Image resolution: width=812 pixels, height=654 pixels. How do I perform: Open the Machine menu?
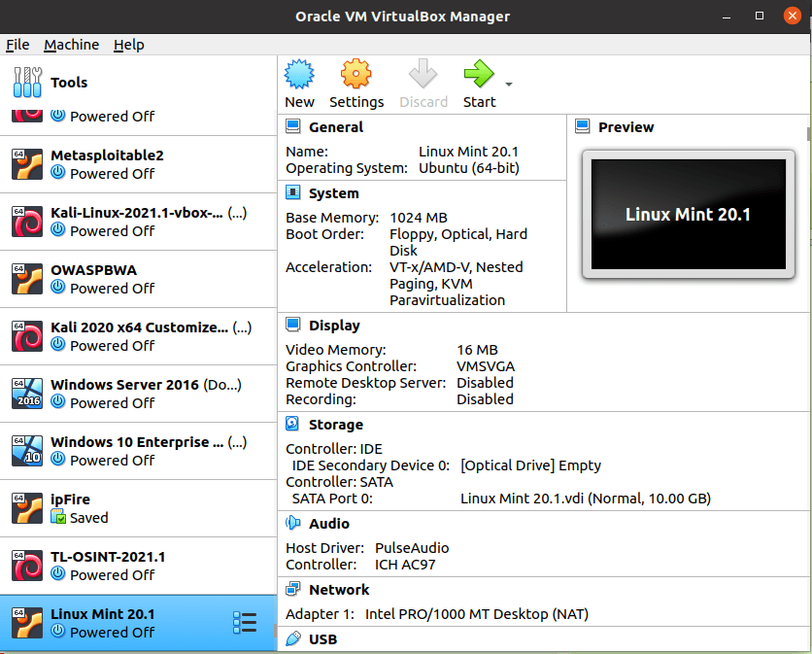(71, 45)
